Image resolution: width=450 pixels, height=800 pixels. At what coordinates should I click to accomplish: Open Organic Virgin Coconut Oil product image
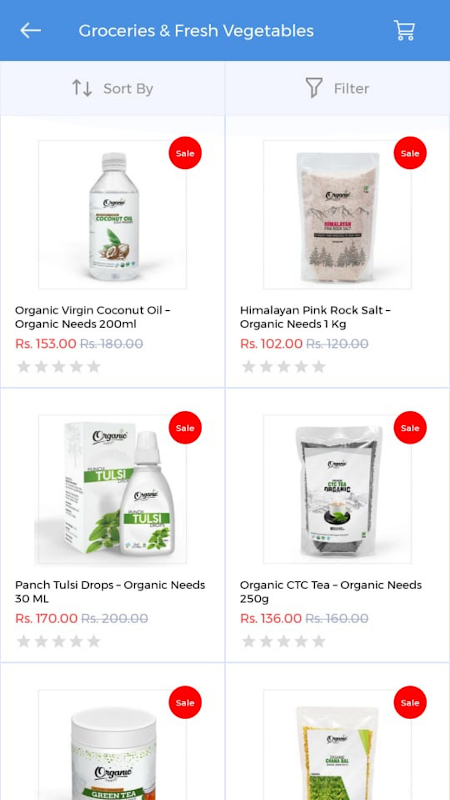pyautogui.click(x=112, y=215)
